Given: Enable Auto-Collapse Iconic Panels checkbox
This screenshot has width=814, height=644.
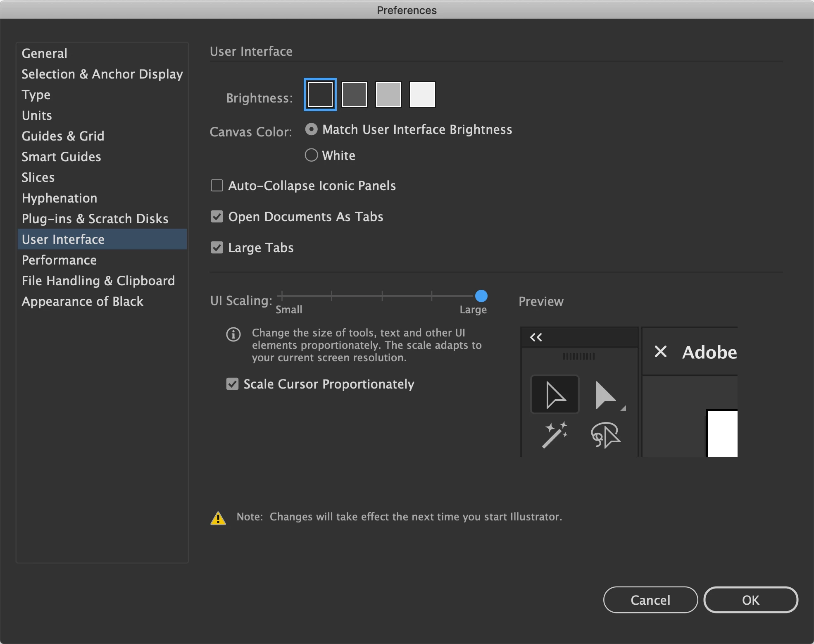Looking at the screenshot, I should tap(217, 186).
